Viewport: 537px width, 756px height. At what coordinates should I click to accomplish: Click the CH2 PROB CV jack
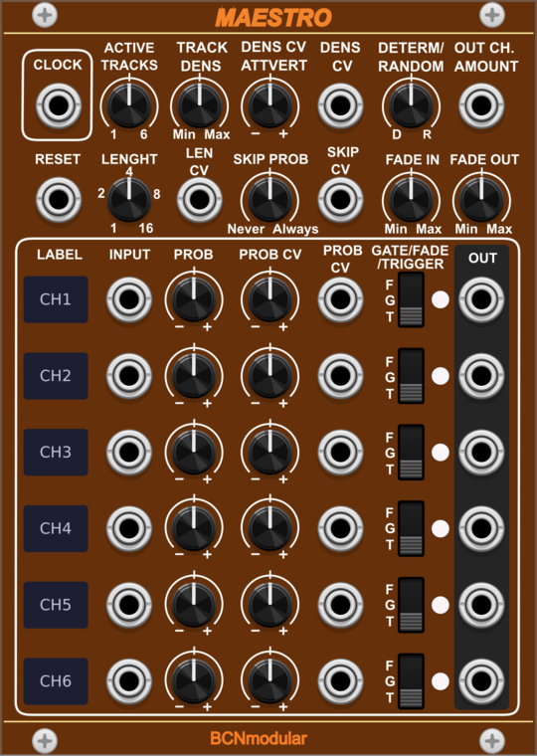340,376
